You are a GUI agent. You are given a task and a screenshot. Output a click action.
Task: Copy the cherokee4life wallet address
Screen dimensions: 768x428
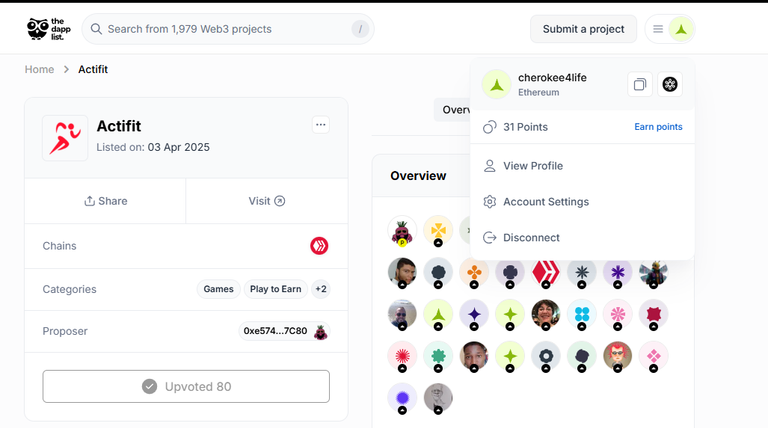[x=640, y=84]
